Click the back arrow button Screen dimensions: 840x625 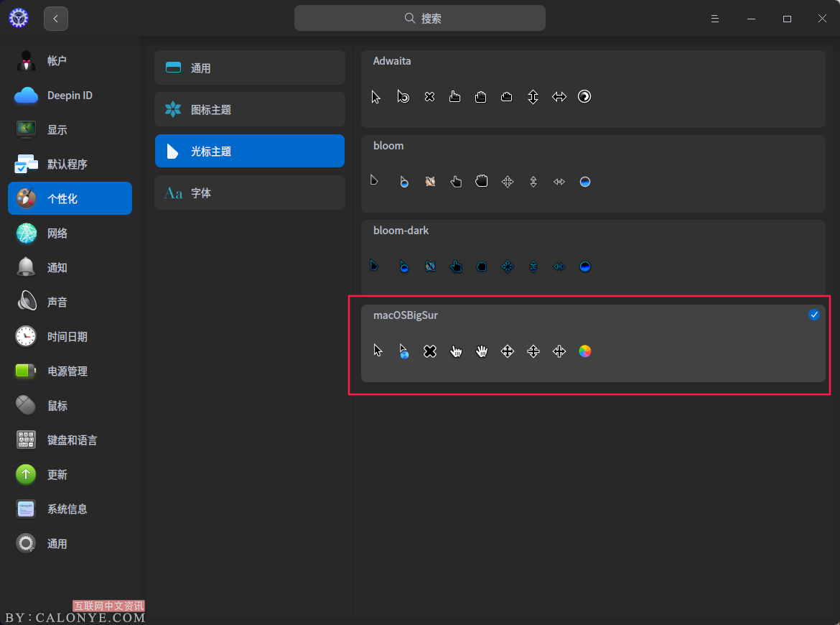pyautogui.click(x=56, y=19)
